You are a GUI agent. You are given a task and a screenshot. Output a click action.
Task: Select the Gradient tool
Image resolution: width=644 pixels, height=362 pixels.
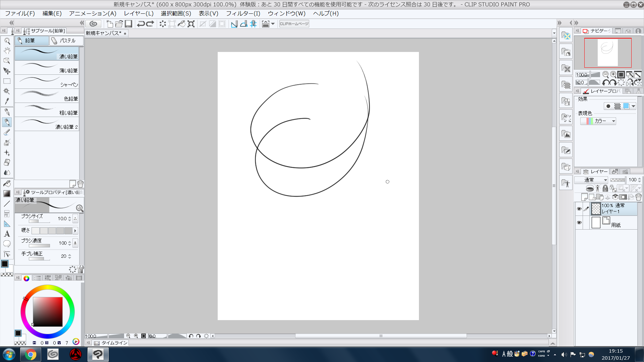(7, 194)
